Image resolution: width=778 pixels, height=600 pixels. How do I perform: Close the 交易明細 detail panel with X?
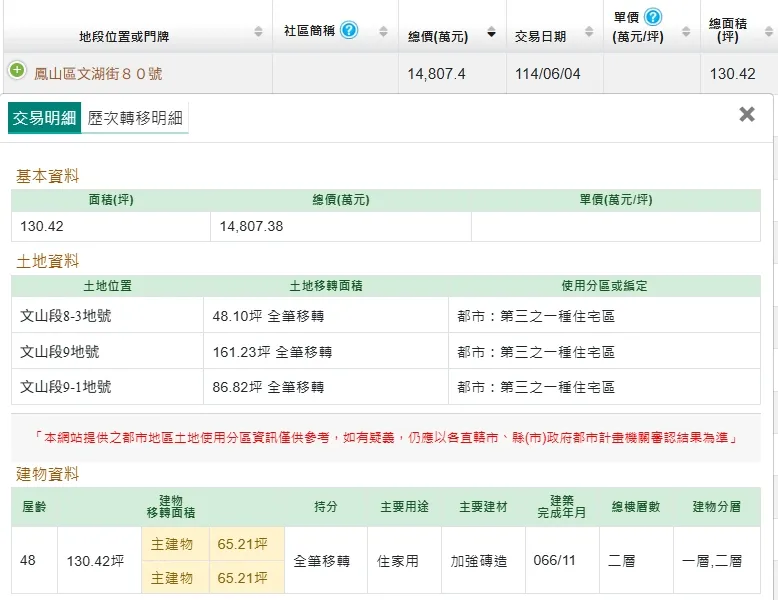pos(747,114)
